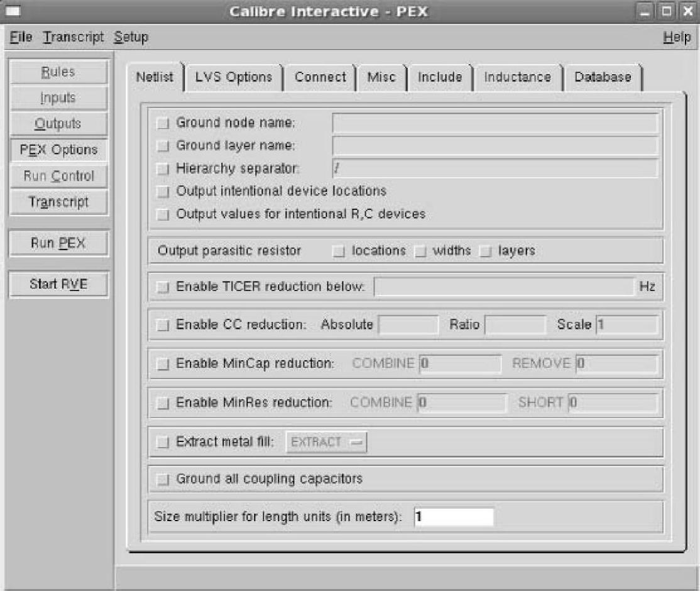Toggle the Ground layer name checkbox
Image resolution: width=700 pixels, height=591 pixels.
click(x=163, y=146)
